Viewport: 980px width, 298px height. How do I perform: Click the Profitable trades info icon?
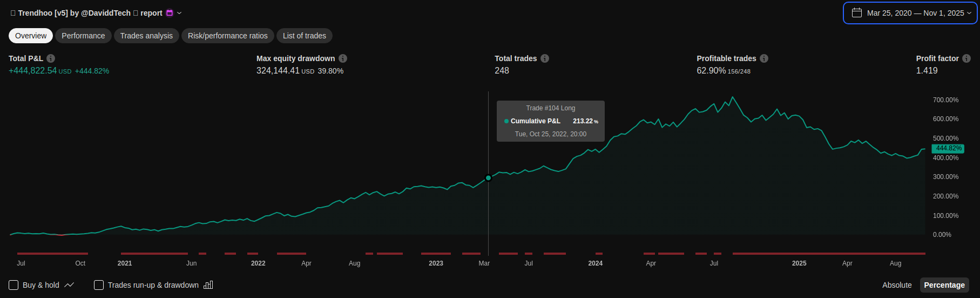point(764,58)
